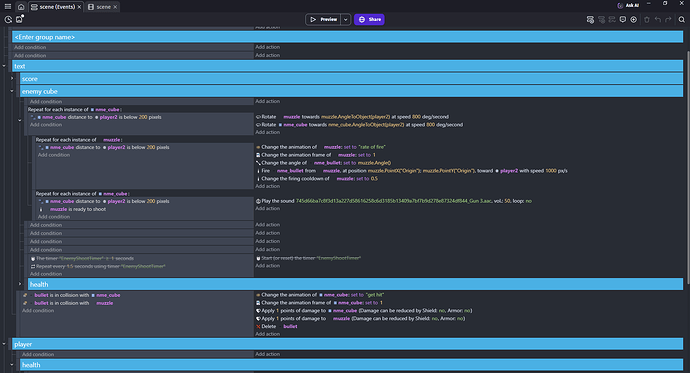690x373 pixels.
Task: Add action below 'Delete bullet'
Action: pos(268,334)
